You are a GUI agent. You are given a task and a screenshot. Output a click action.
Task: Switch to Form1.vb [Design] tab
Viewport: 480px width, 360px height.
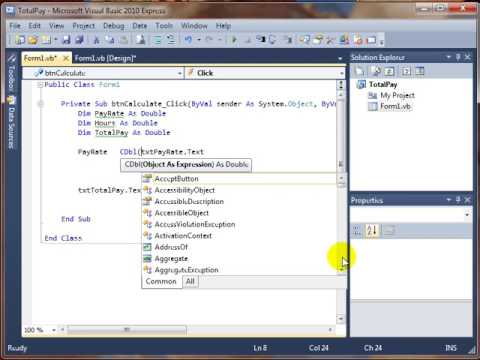tap(105, 58)
